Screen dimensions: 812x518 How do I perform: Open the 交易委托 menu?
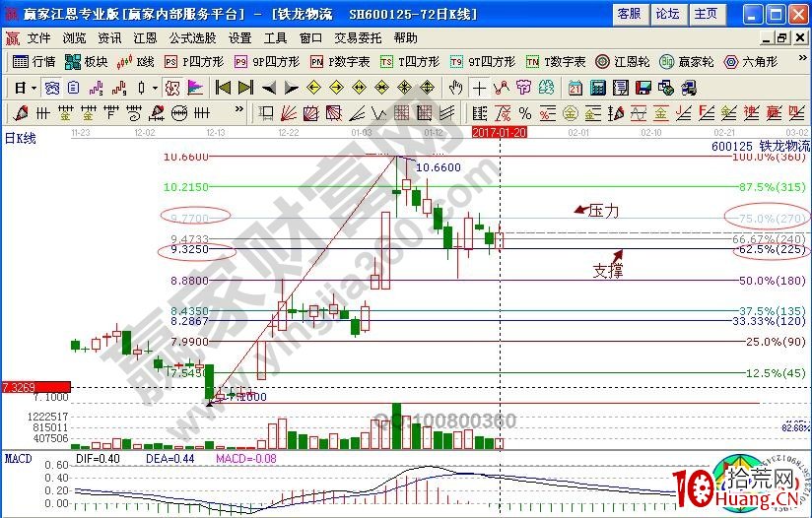pyautogui.click(x=358, y=37)
